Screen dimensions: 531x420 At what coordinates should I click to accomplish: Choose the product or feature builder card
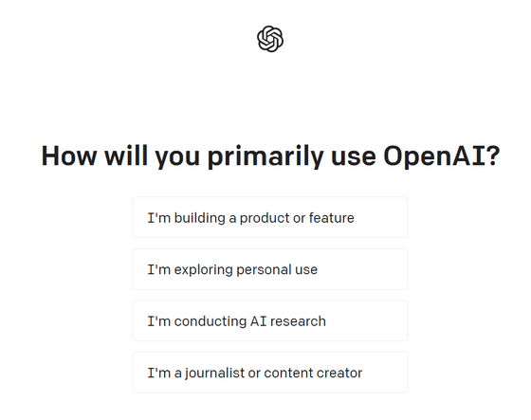pyautogui.click(x=270, y=217)
